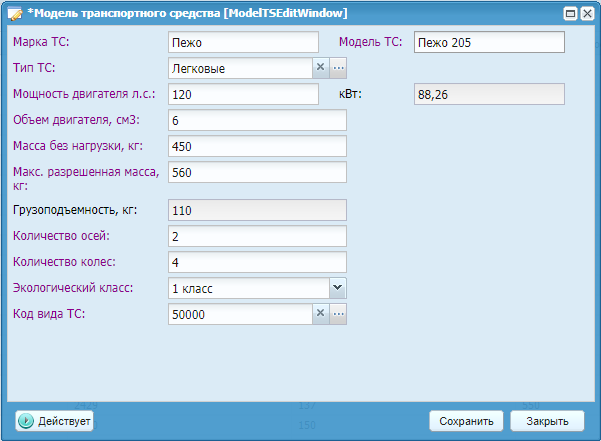
Task: Click the Количество осей label
Action: click(61, 236)
